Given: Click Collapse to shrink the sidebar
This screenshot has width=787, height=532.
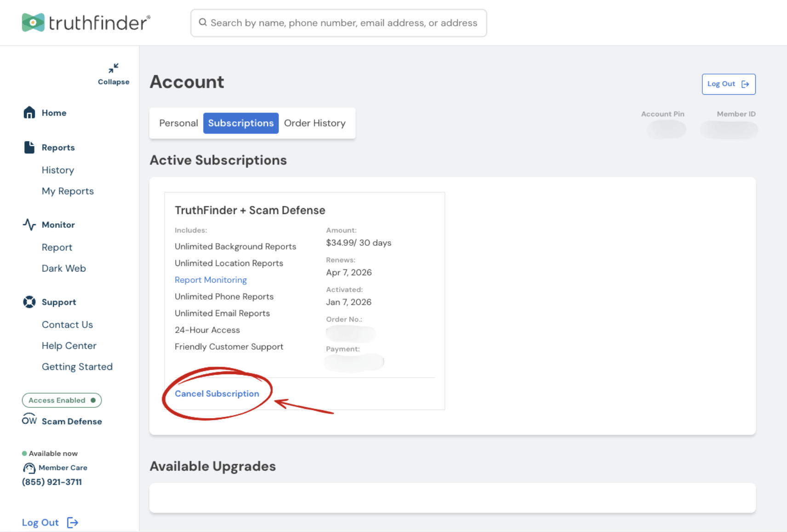Looking at the screenshot, I should click(114, 82).
